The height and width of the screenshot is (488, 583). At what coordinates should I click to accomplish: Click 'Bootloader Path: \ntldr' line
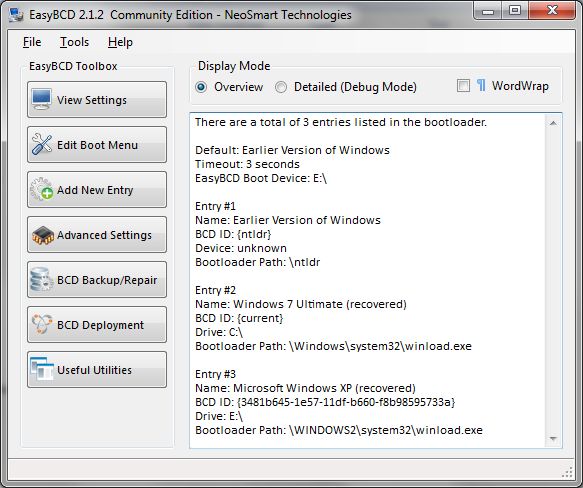[x=257, y=263]
